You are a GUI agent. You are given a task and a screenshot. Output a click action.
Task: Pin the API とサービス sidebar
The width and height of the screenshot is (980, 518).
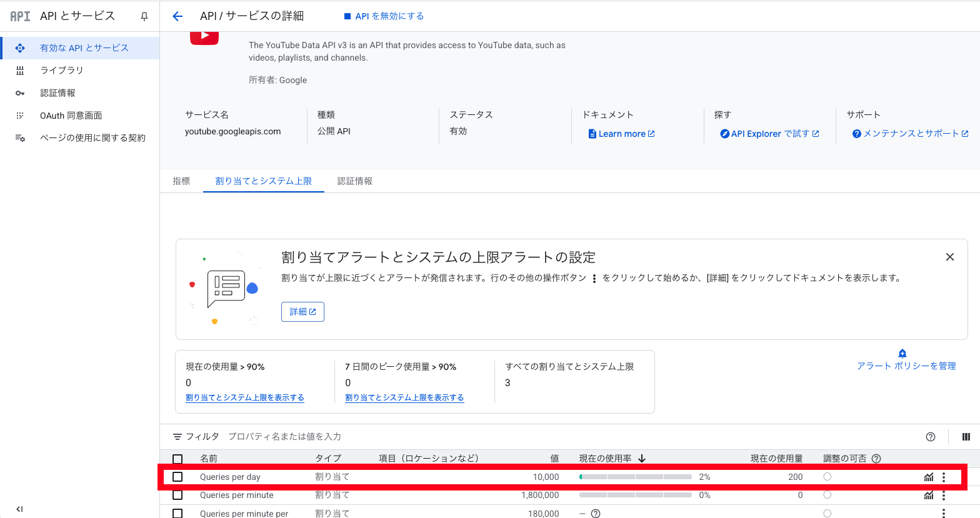[144, 17]
